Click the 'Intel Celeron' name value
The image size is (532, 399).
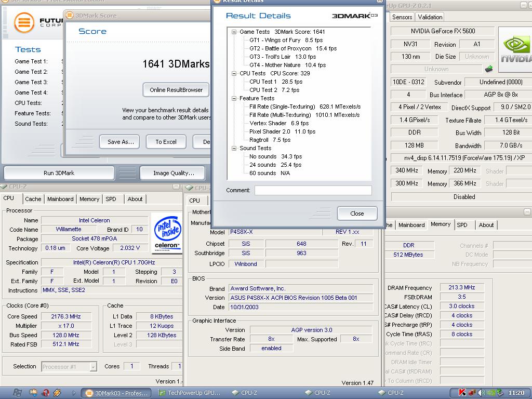(x=95, y=220)
